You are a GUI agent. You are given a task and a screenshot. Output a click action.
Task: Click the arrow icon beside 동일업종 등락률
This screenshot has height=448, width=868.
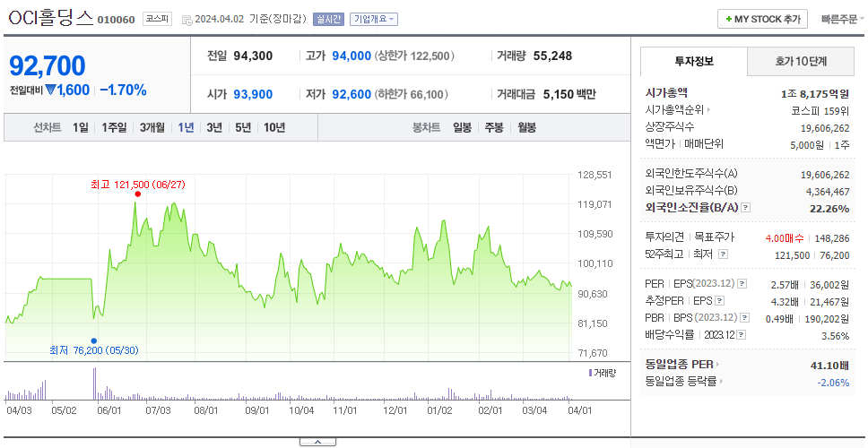pos(721,381)
